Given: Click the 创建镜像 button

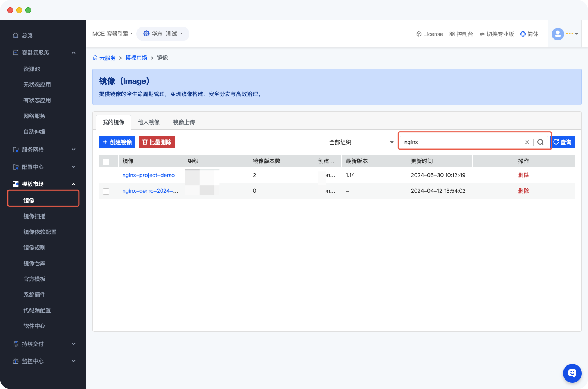Looking at the screenshot, I should [x=117, y=142].
